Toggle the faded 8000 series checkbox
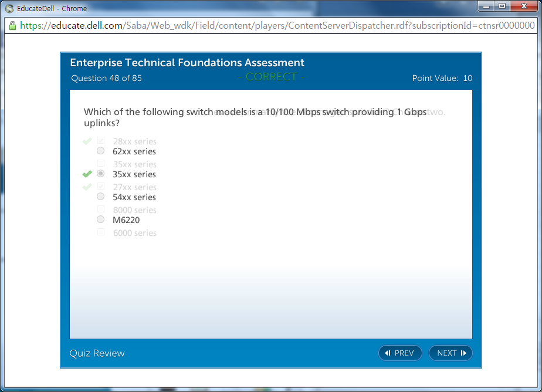This screenshot has height=392, width=542. [x=101, y=209]
